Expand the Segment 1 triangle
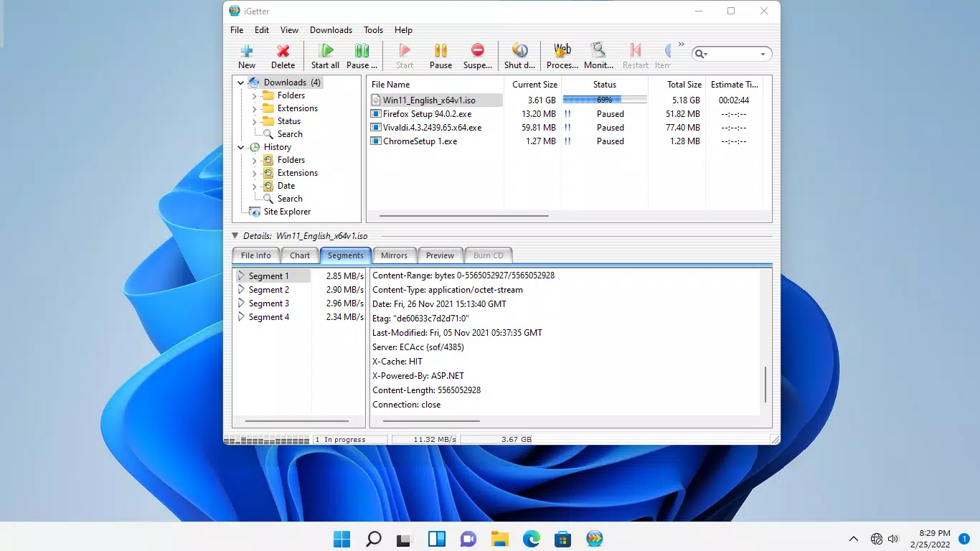 [241, 276]
